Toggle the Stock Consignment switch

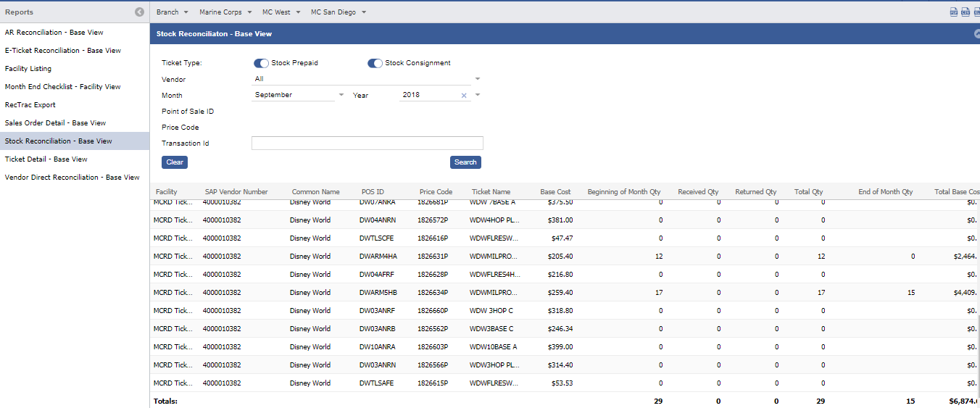coord(375,63)
